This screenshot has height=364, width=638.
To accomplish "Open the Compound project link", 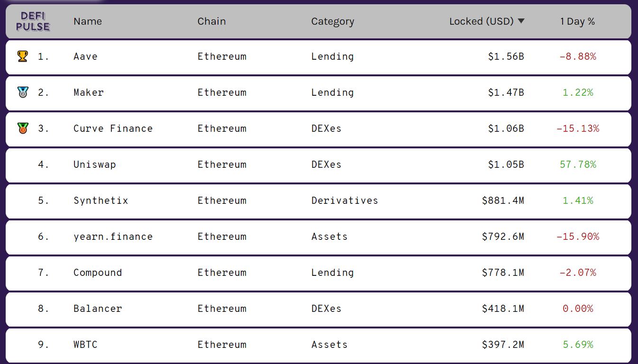I will click(x=98, y=273).
